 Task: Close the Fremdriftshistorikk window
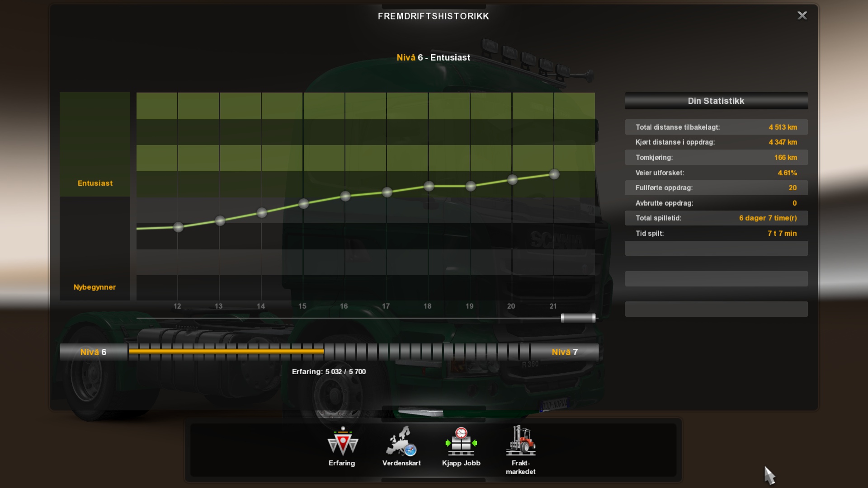click(802, 16)
